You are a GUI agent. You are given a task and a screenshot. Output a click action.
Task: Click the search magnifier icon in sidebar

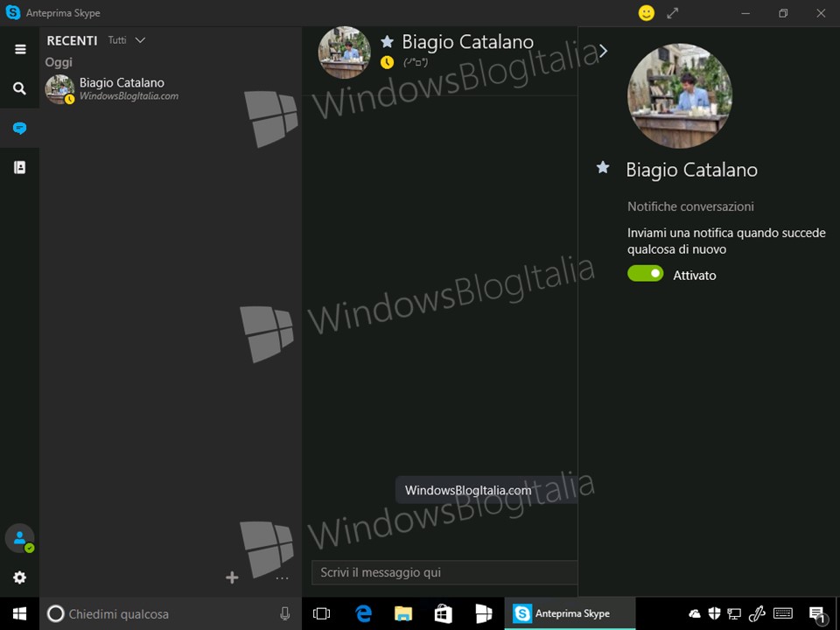19,89
